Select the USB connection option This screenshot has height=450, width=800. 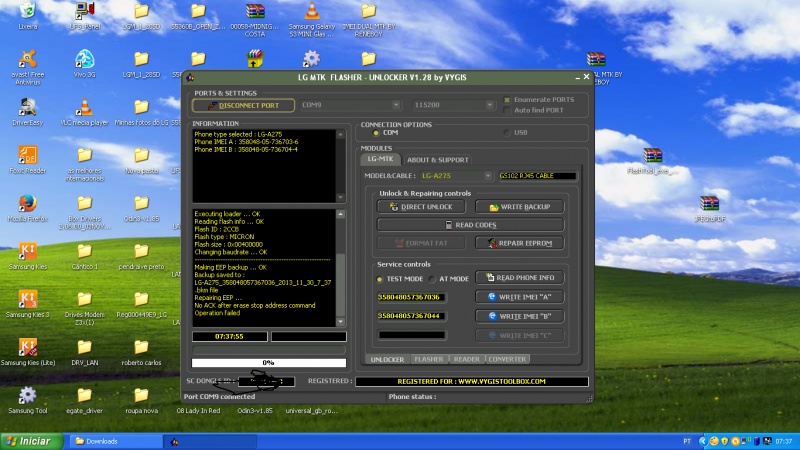coord(507,133)
